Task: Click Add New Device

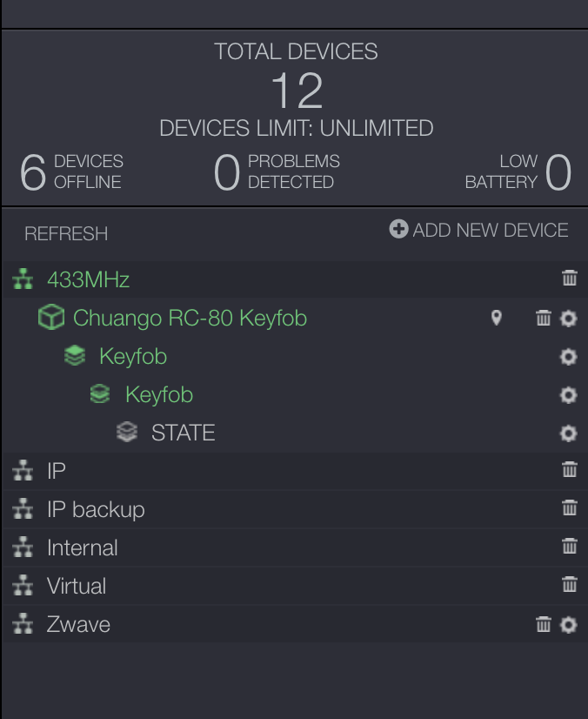Action: coord(479,230)
